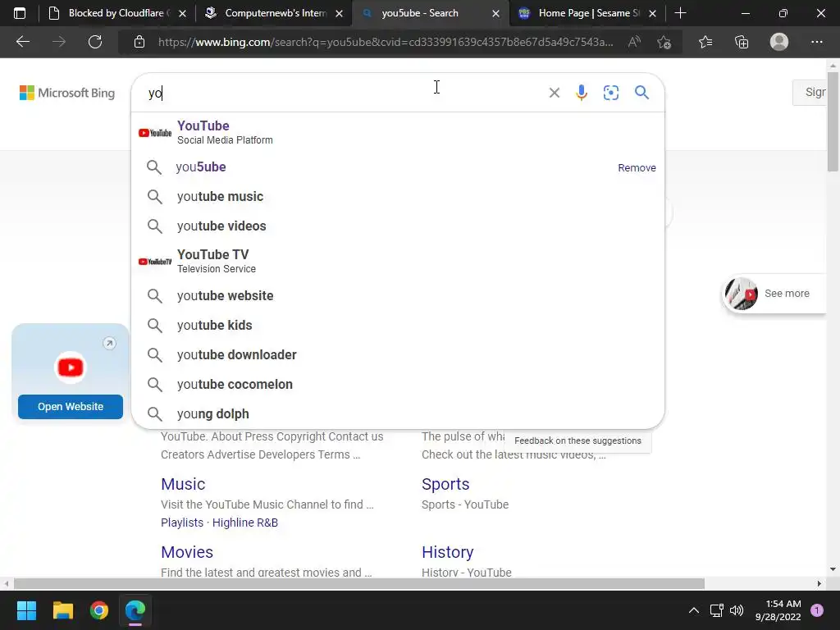Image resolution: width=840 pixels, height=630 pixels.
Task: Open the browser profile avatar
Action: click(x=779, y=42)
